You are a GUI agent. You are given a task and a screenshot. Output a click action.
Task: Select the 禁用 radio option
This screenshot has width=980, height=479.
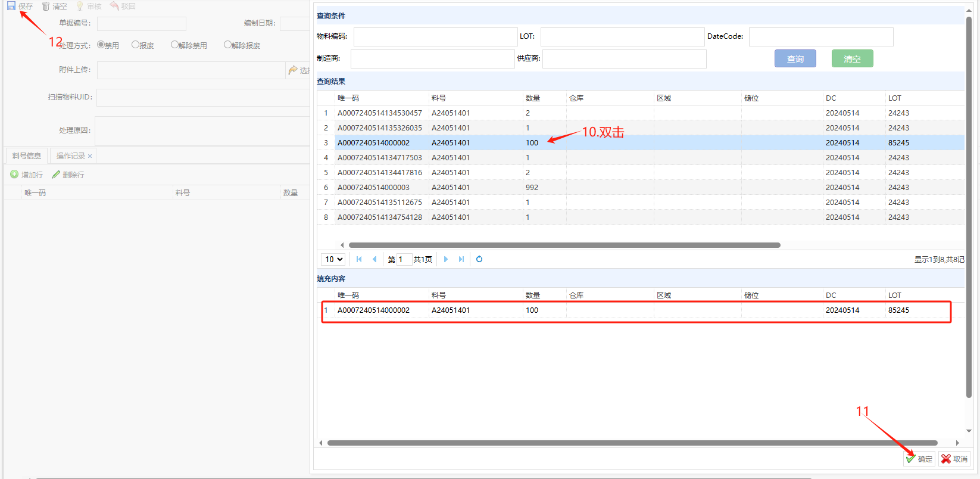pyautogui.click(x=101, y=45)
